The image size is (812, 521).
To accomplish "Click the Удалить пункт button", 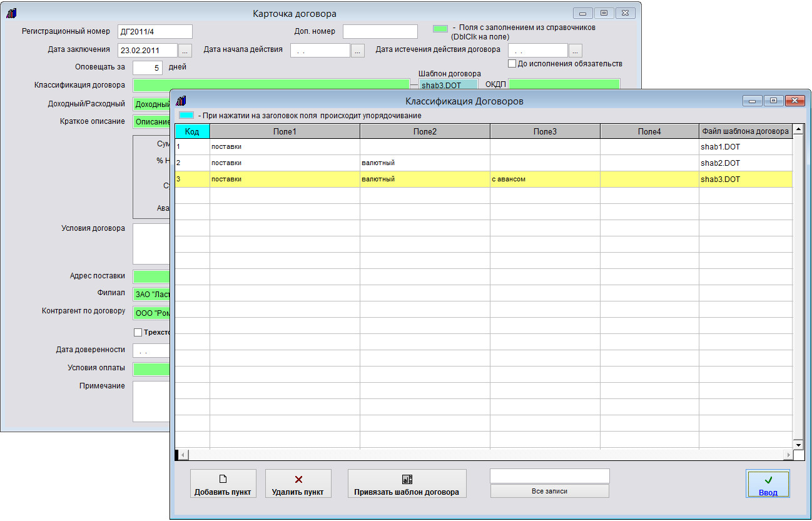I will coord(298,483).
